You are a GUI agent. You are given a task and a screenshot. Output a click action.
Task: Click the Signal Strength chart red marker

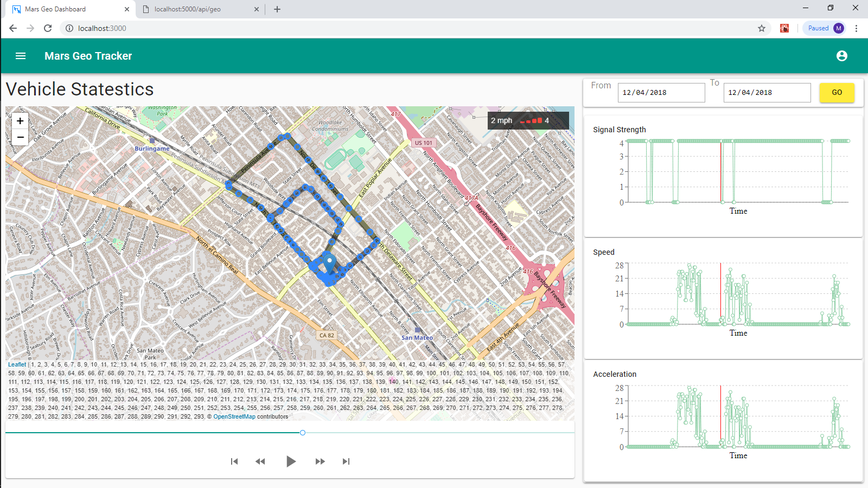pos(721,171)
